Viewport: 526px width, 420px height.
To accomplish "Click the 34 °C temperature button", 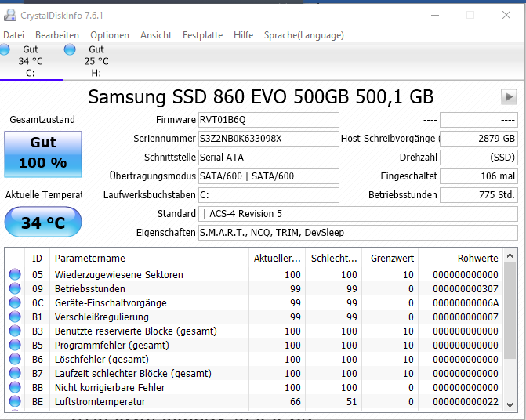I will [43, 223].
